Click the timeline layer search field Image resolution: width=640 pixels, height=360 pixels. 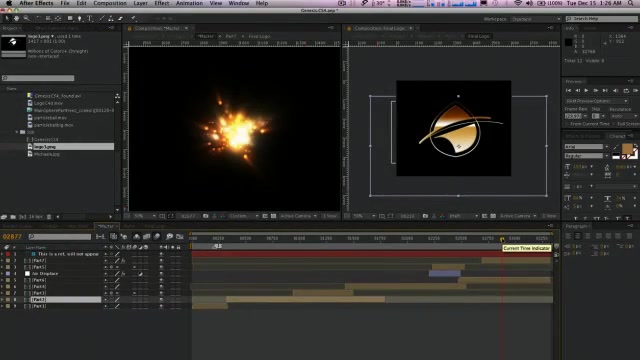click(x=60, y=236)
